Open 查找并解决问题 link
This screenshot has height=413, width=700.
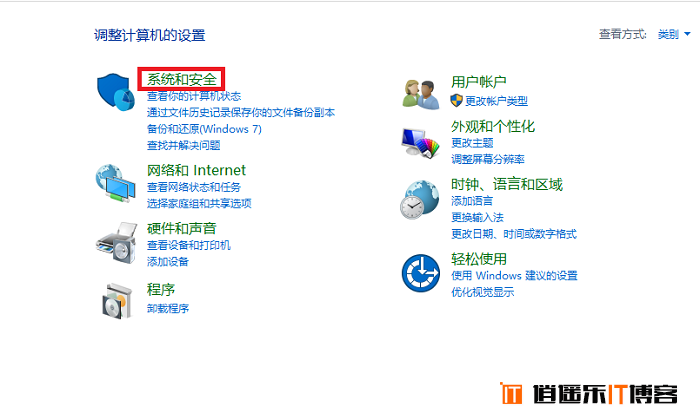(x=183, y=145)
